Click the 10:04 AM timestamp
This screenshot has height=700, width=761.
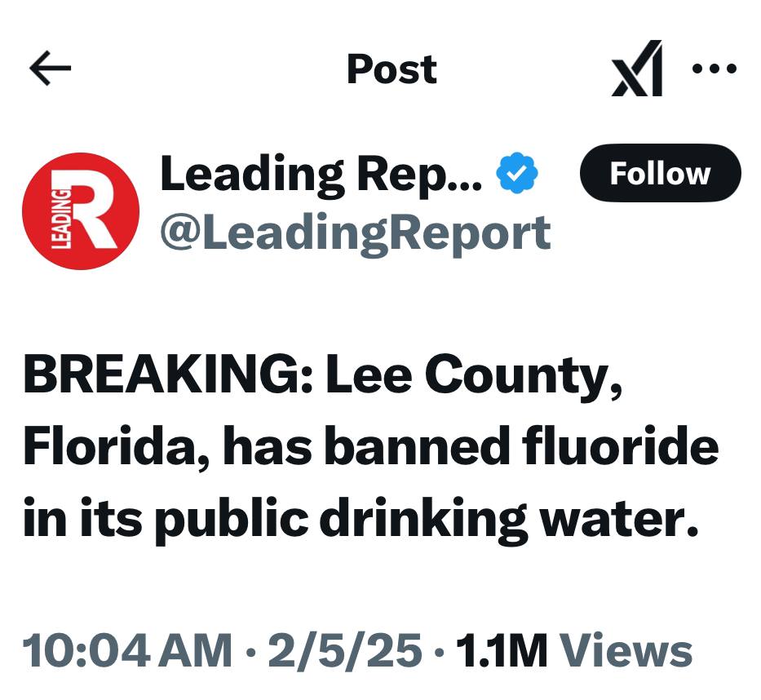[127, 651]
